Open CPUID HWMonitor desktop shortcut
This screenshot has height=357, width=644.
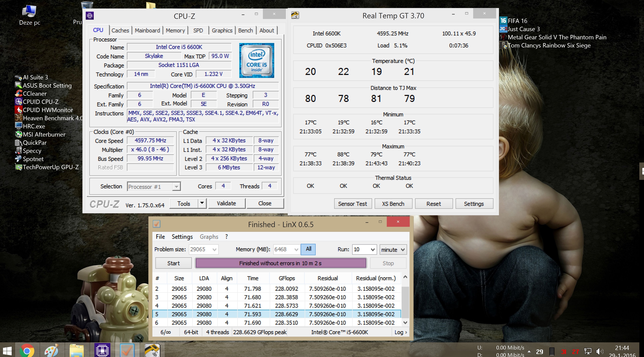point(47,110)
